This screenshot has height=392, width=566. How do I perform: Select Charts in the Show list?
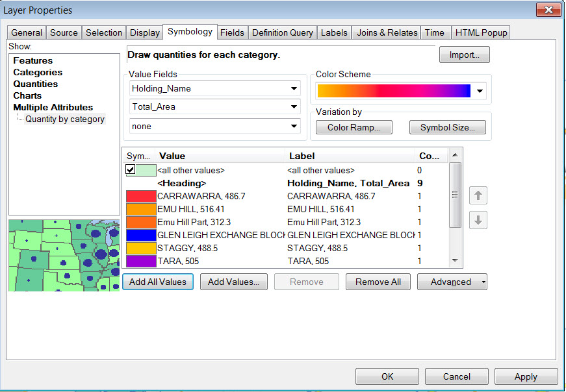pyautogui.click(x=27, y=95)
